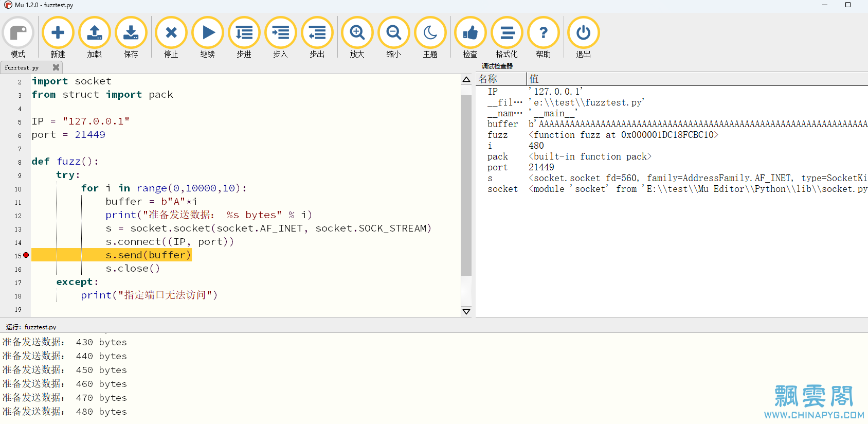Viewport: 868px width, 424px height.
Task: Create a new file with 新建
Action: [58, 37]
